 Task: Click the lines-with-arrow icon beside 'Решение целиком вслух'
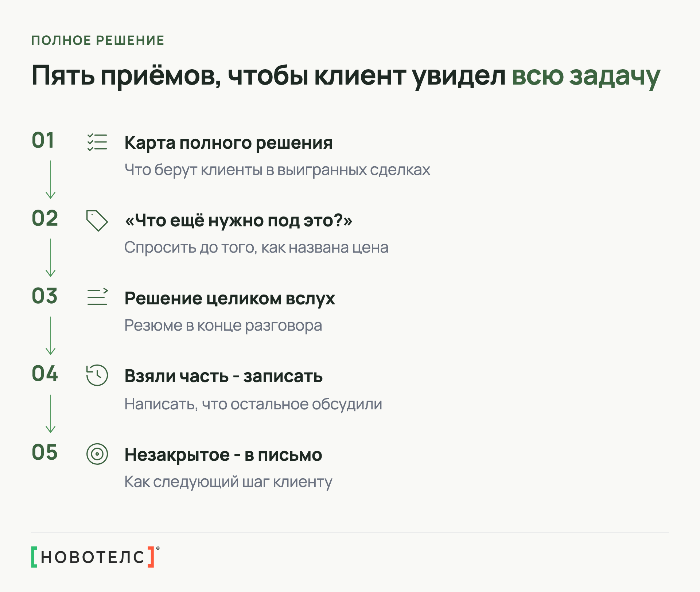(x=97, y=296)
